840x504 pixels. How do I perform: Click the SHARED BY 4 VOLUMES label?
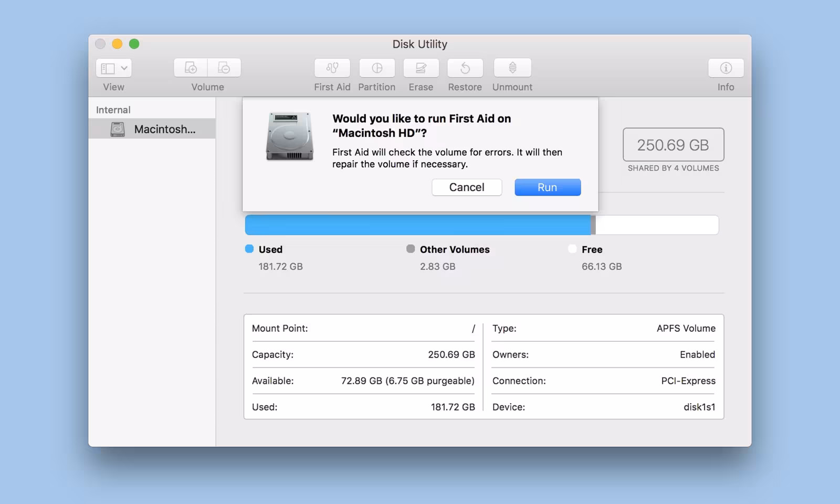(674, 168)
